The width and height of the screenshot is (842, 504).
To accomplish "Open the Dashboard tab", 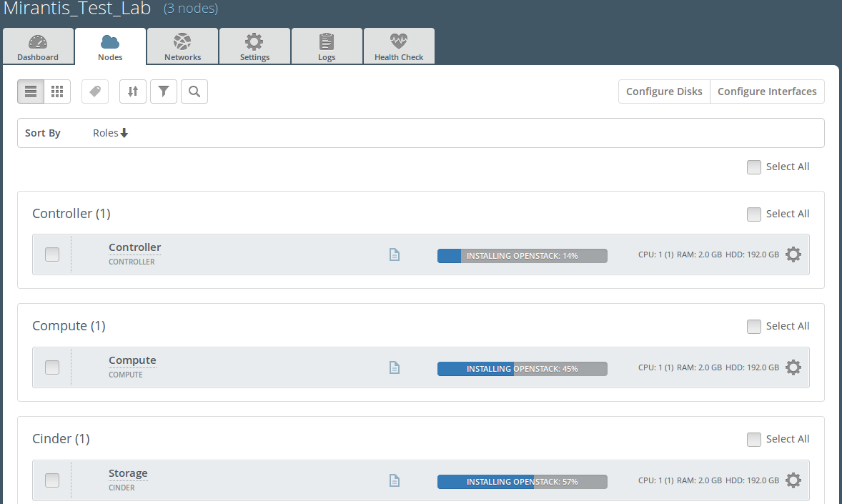I will click(38, 46).
